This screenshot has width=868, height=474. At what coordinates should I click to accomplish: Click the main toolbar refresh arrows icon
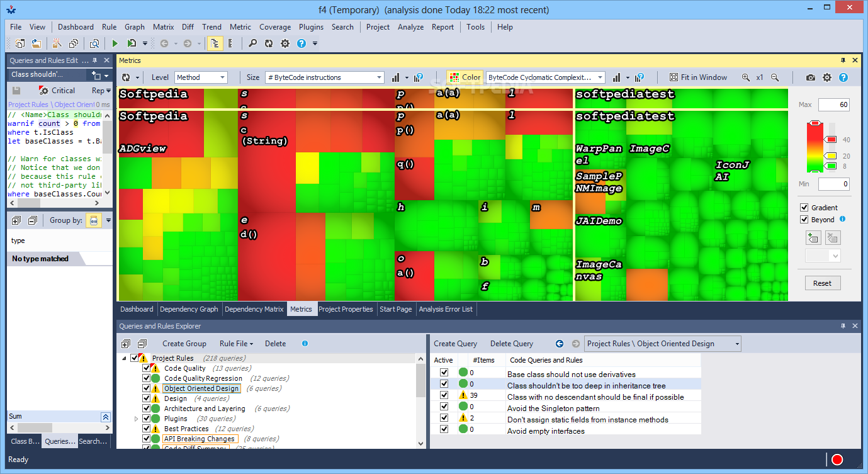pyautogui.click(x=269, y=43)
